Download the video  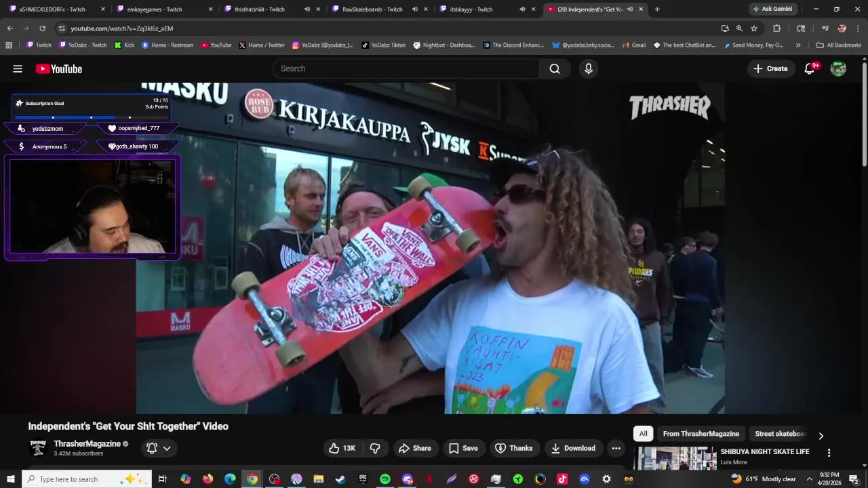point(574,448)
